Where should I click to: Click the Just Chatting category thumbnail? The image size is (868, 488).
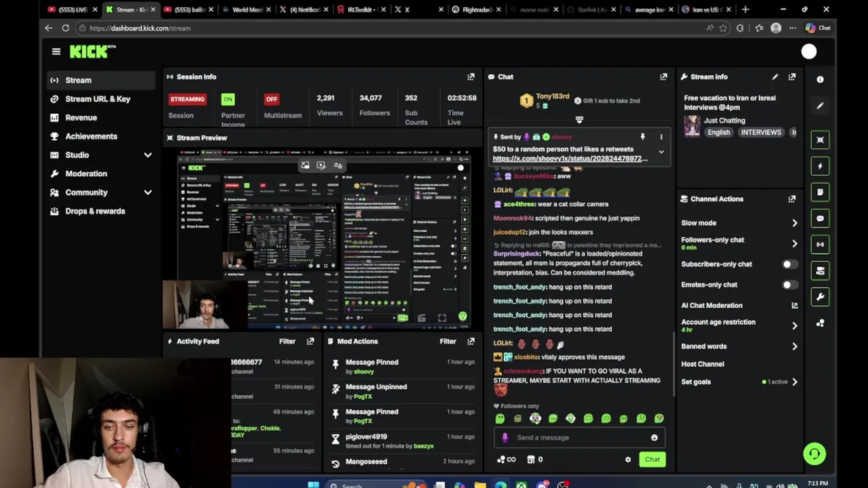coord(692,126)
